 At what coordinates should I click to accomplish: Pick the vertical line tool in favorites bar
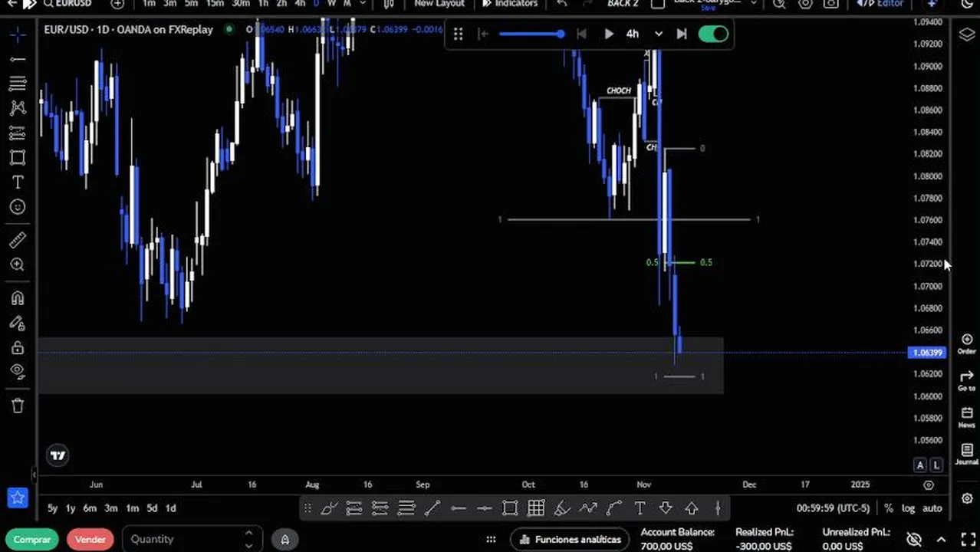tap(718, 508)
